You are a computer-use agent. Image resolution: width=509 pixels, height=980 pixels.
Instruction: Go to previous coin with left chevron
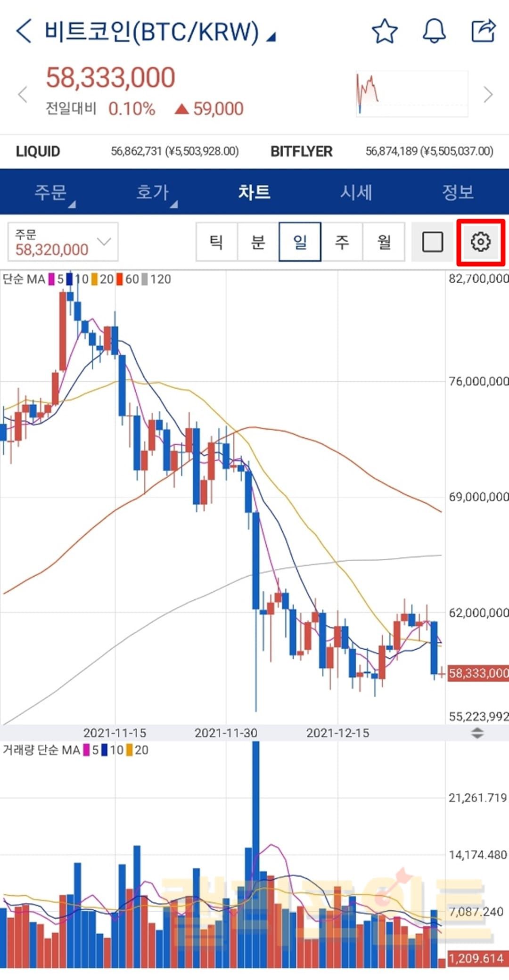pyautogui.click(x=23, y=94)
